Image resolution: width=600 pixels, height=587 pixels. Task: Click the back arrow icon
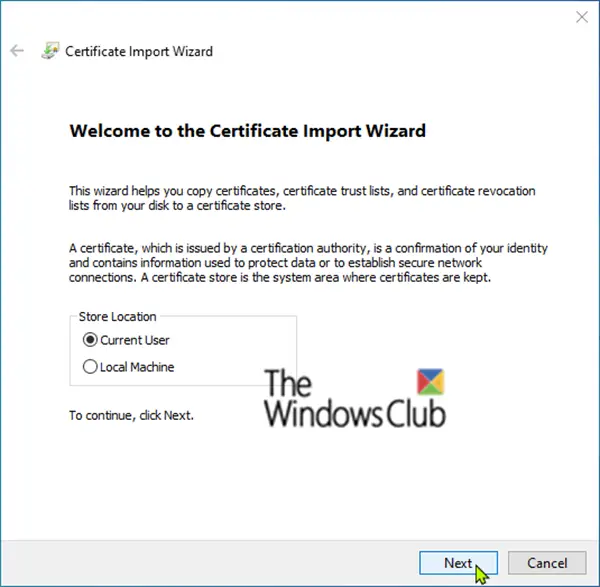pos(17,51)
